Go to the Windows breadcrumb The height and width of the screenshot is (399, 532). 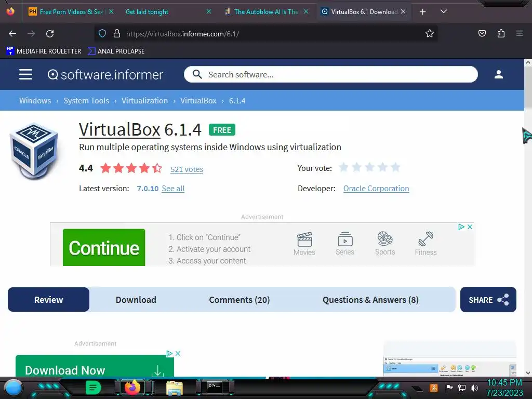pyautogui.click(x=35, y=101)
